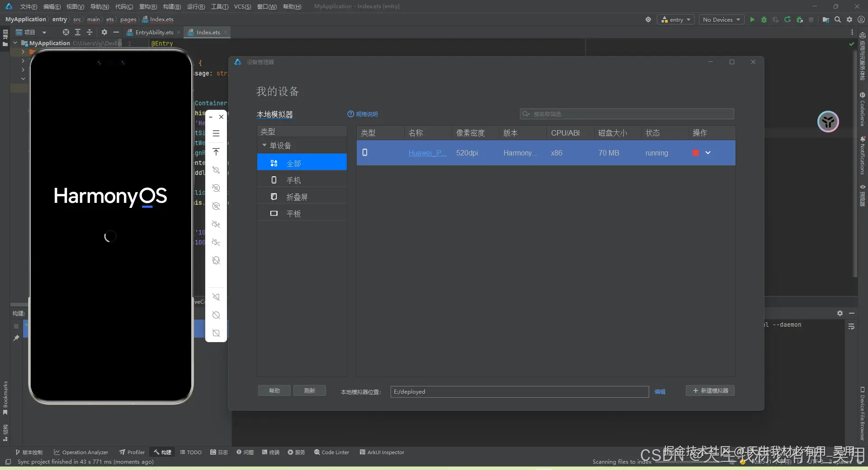Open search everywhere magnifier icon
The image size is (868, 470).
click(x=838, y=19)
